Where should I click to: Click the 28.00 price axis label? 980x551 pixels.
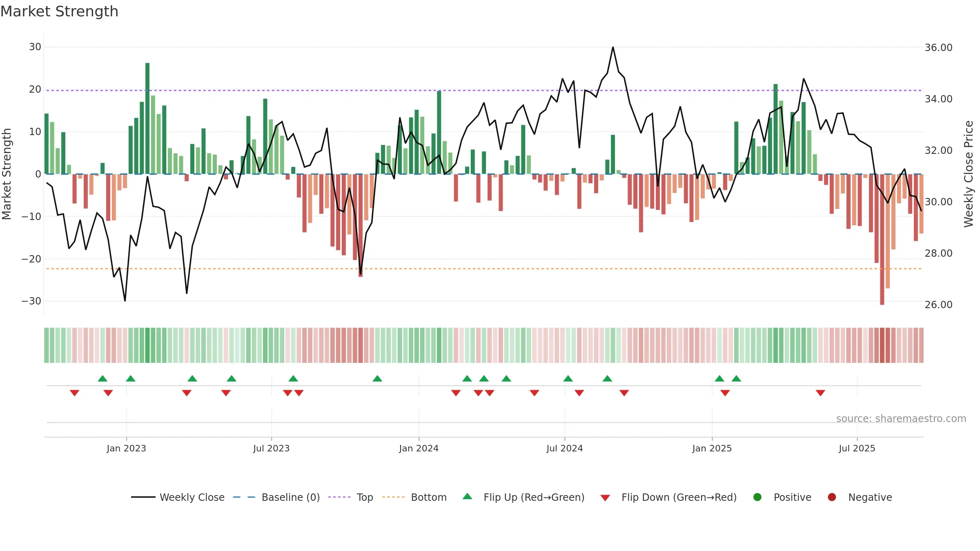pyautogui.click(x=939, y=253)
